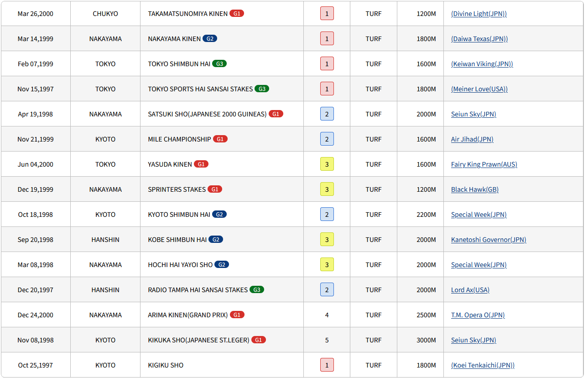The height and width of the screenshot is (378, 588).
Task: Select the race name ARIMA KINEN(GRAND PRIX)
Action: pyautogui.click(x=188, y=315)
